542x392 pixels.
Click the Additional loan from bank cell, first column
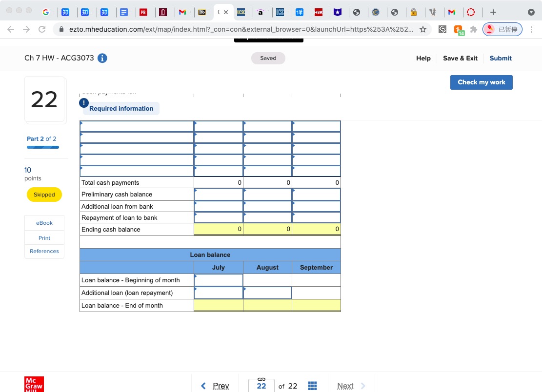click(x=219, y=206)
